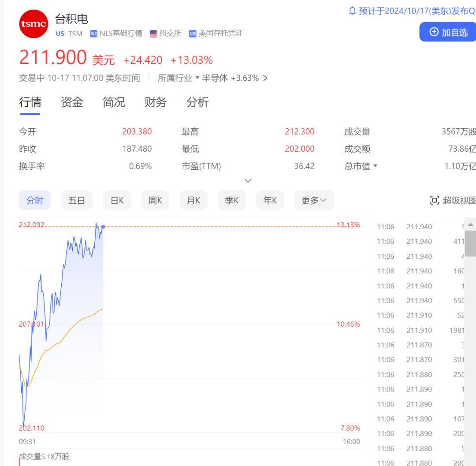Expand the 所属行业 dropdown

pos(178,78)
